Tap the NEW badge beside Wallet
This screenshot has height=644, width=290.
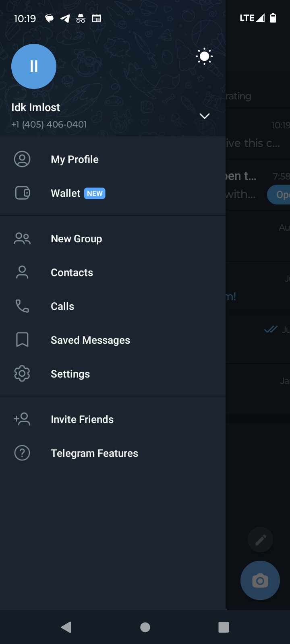[x=95, y=194]
